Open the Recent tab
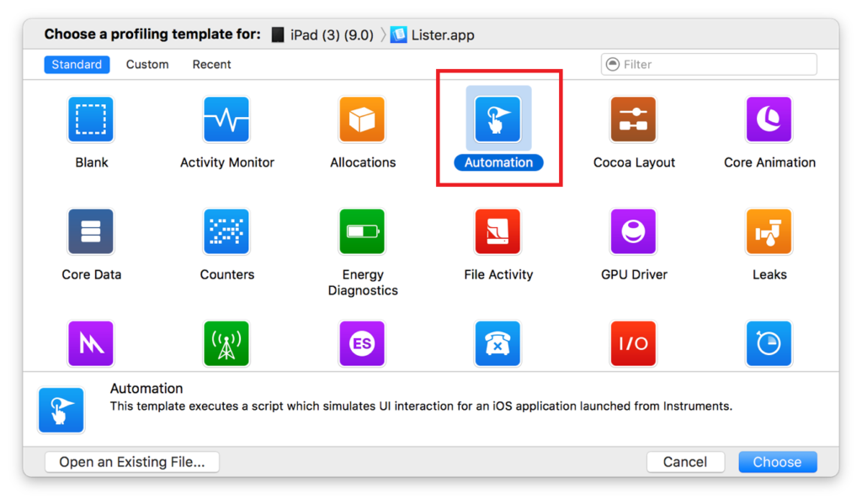Screen dimensions: 862x504 tap(211, 64)
